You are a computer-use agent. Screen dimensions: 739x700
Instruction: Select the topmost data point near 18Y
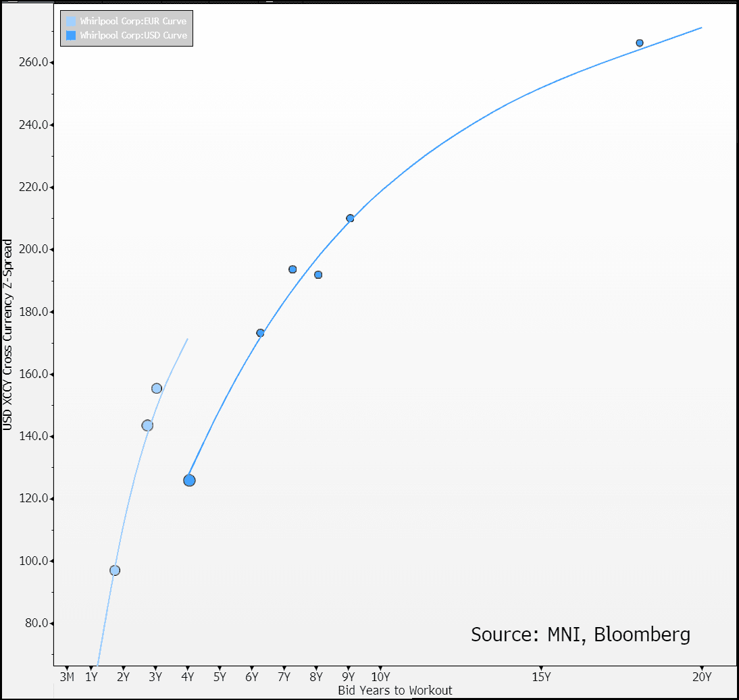(x=638, y=43)
